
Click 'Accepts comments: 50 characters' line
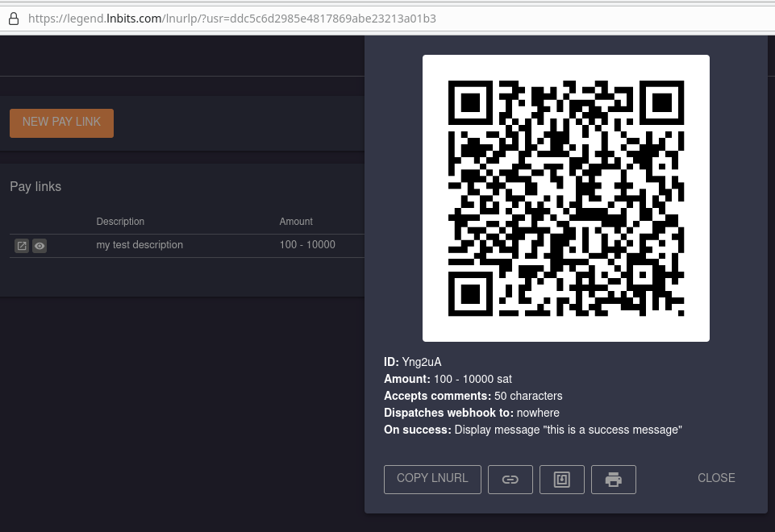pyautogui.click(x=473, y=396)
